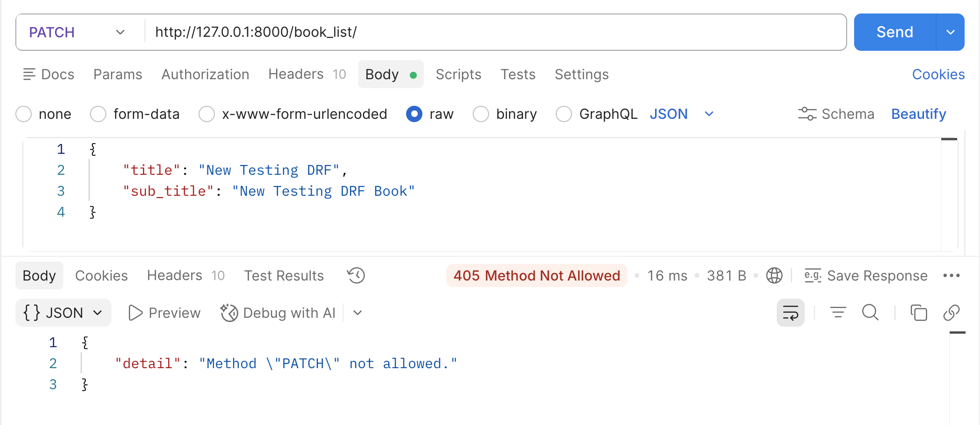The height and width of the screenshot is (425, 980).
Task: Select the GraphQL body type
Action: click(x=564, y=114)
